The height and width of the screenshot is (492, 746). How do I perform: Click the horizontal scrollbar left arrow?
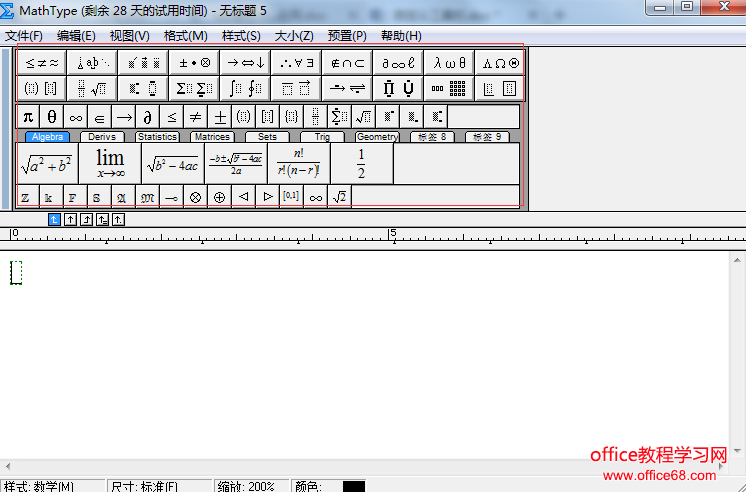pos(8,466)
